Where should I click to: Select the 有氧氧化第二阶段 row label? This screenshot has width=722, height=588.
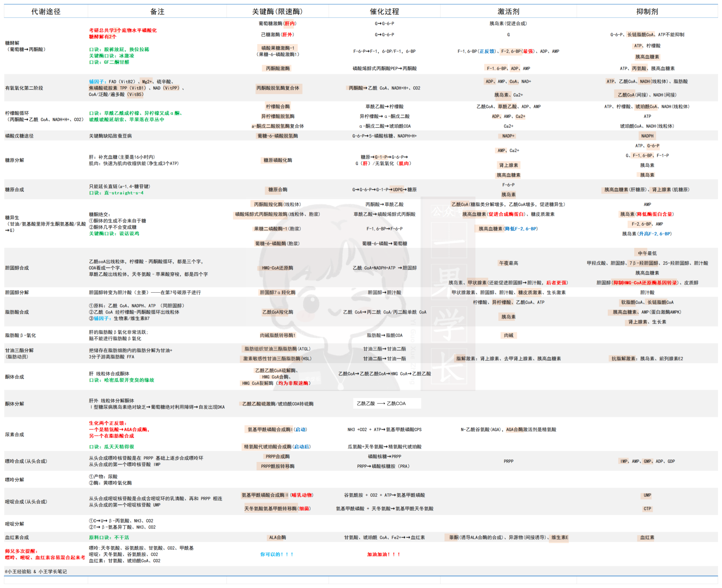(x=24, y=88)
